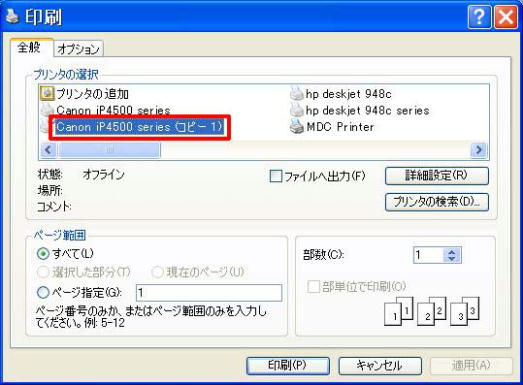Screen dimensions: 523x385
Task: Click プリンタの検索(D)... button
Action: pos(437,202)
